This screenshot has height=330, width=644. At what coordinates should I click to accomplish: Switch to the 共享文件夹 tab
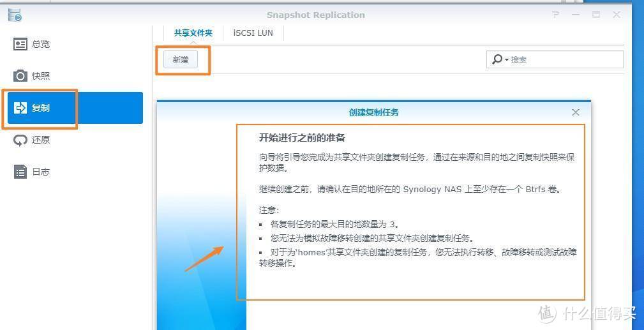[193, 33]
